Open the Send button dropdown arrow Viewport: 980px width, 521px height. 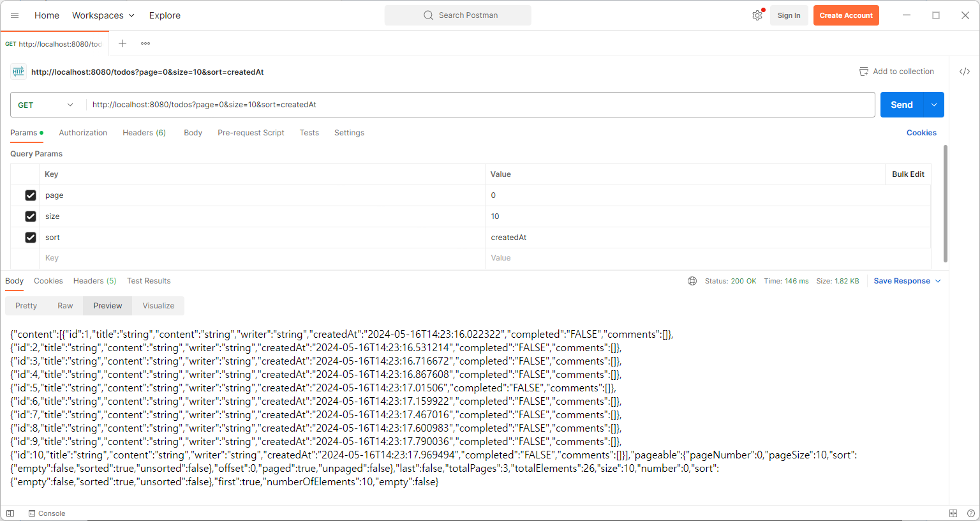pos(934,105)
